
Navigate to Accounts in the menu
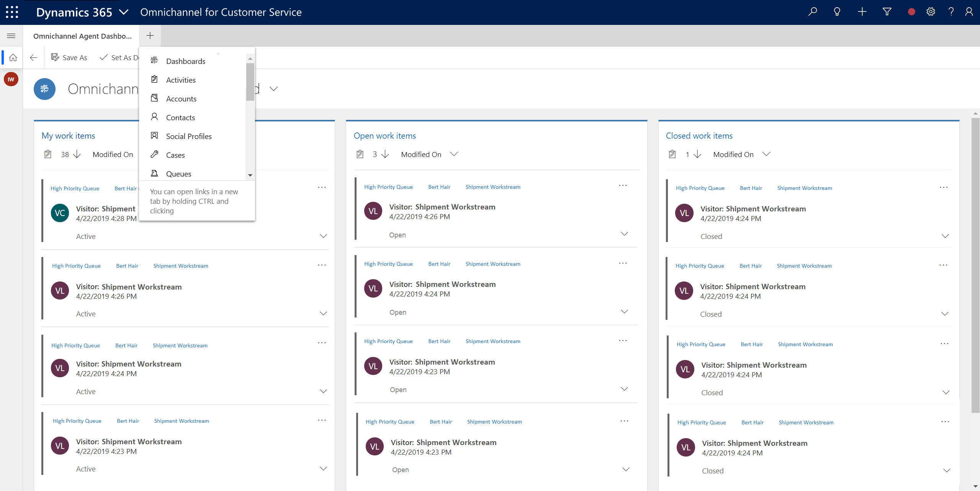pos(182,98)
